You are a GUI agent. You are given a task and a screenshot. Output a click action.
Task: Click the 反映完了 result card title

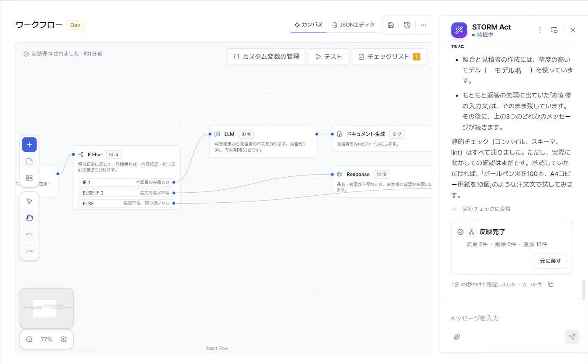(492, 232)
